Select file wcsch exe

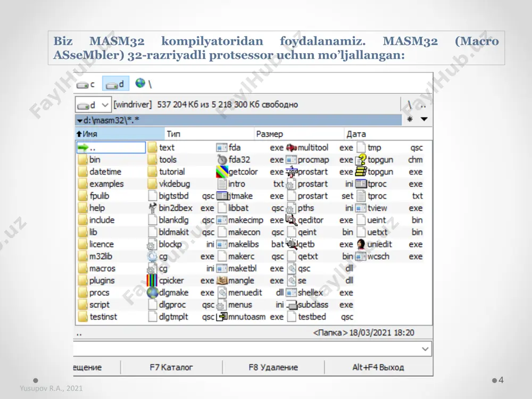click(389, 256)
